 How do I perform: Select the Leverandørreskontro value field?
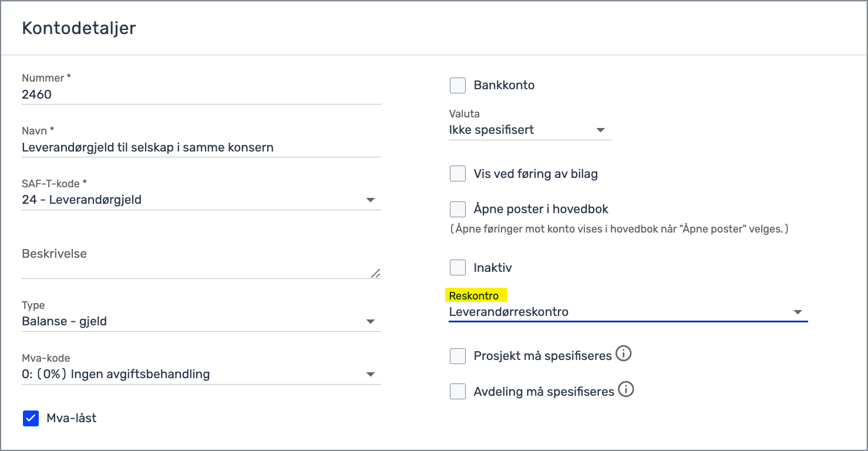pyautogui.click(x=628, y=312)
